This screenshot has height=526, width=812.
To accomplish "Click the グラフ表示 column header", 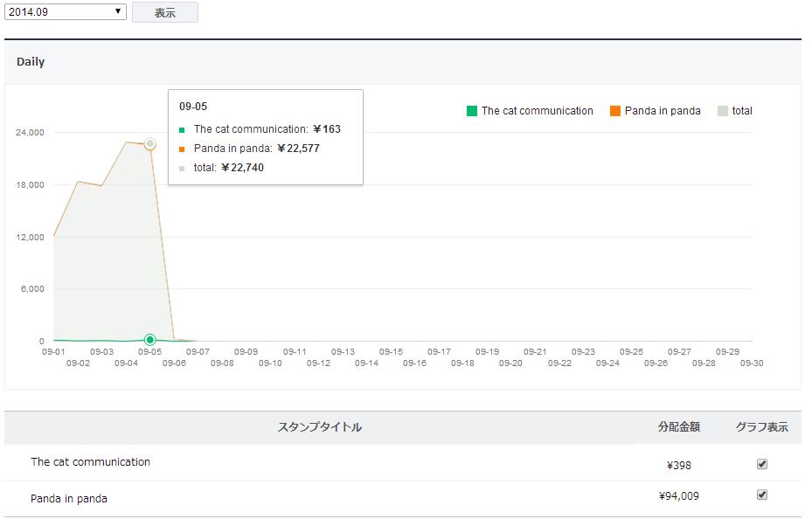I will coord(762,427).
